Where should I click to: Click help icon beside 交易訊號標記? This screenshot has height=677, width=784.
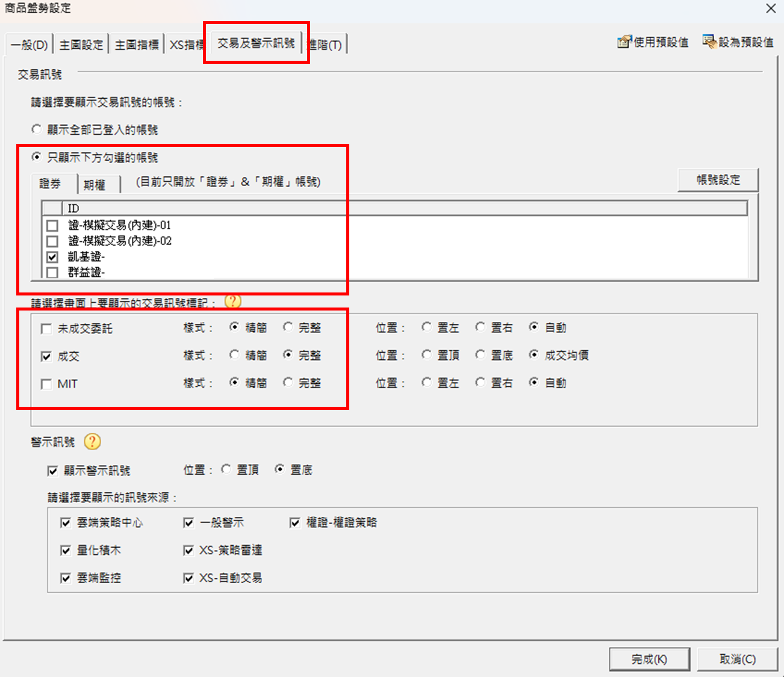tap(233, 300)
